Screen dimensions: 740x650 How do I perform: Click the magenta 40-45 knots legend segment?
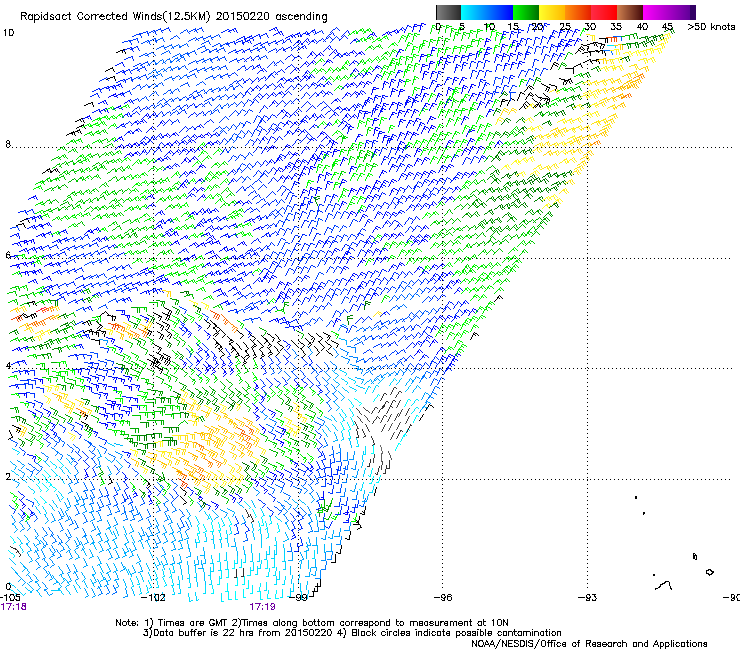pyautogui.click(x=656, y=12)
